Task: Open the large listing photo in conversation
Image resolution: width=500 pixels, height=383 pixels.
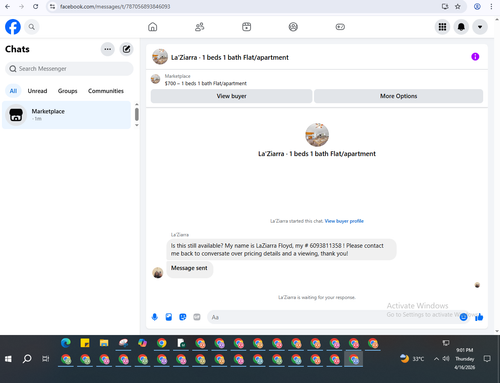Action: 317,135
